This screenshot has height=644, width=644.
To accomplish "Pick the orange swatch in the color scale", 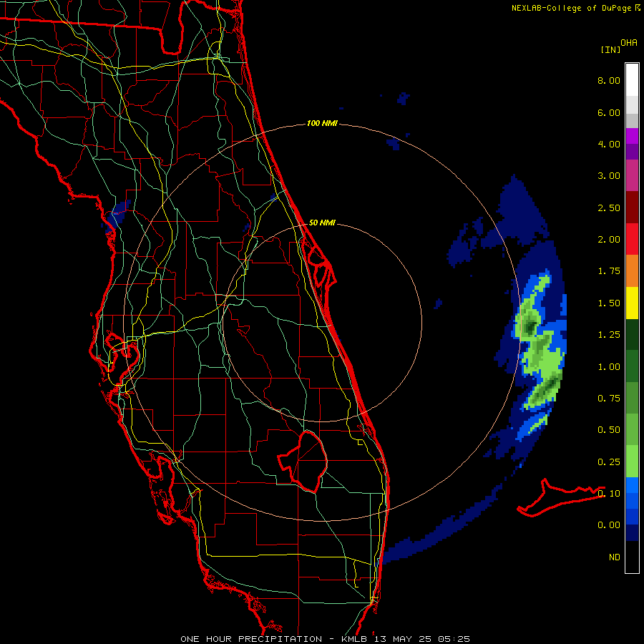I will (632, 270).
